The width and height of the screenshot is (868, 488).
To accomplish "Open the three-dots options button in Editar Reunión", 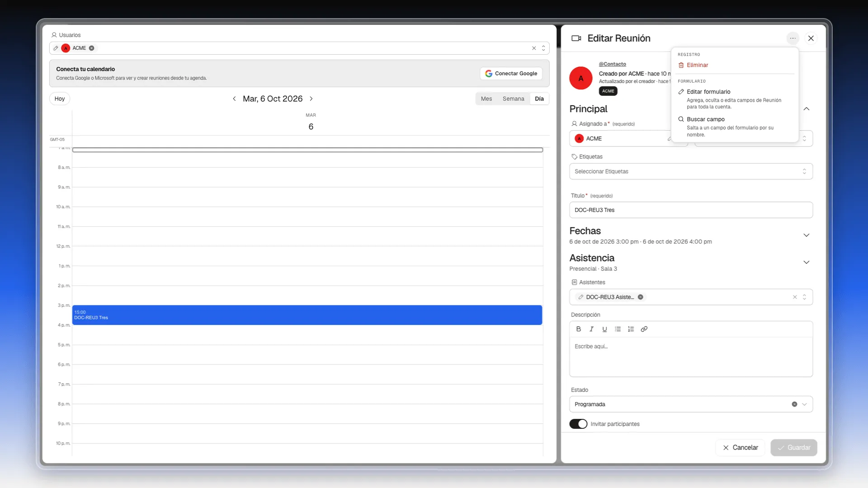I will [793, 38].
